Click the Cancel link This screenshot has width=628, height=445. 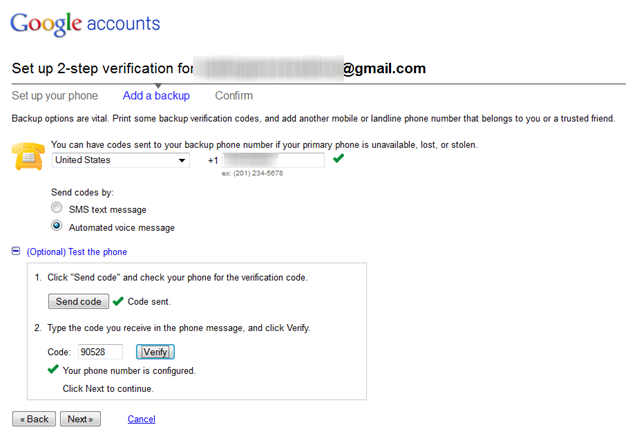(141, 419)
